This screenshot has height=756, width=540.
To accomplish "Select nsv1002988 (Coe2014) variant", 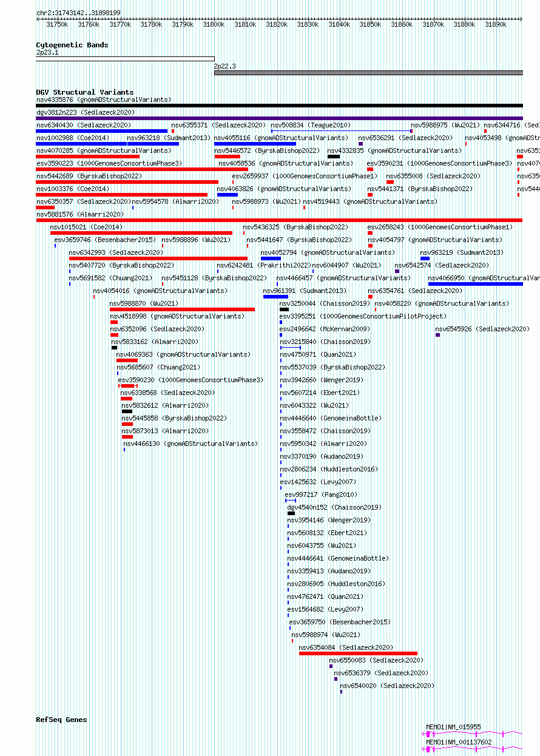I will [73, 138].
